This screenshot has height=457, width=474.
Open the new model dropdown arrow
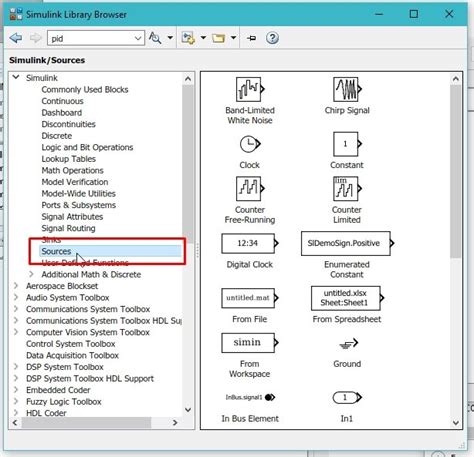click(203, 38)
